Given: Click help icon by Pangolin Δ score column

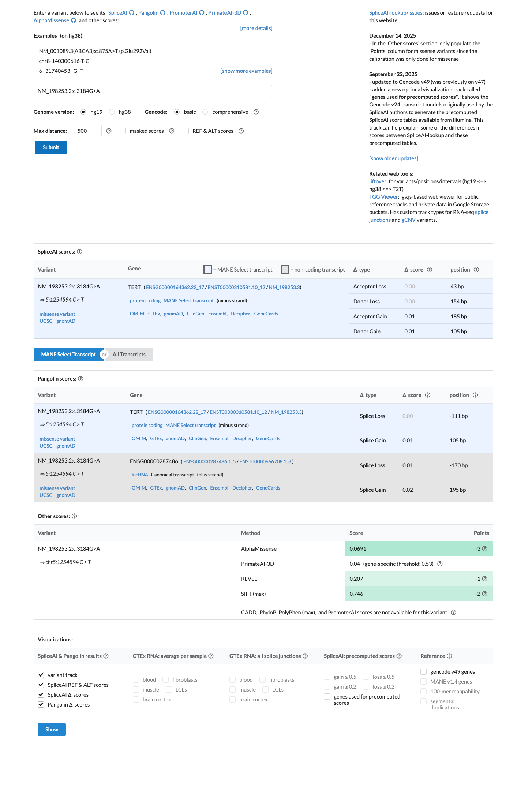Looking at the screenshot, I should 428,395.
